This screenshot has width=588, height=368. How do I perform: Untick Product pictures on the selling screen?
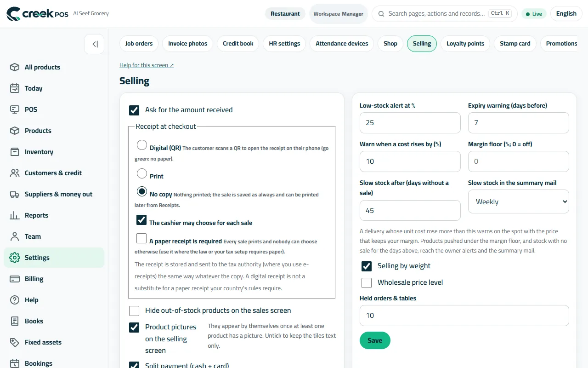click(x=134, y=328)
